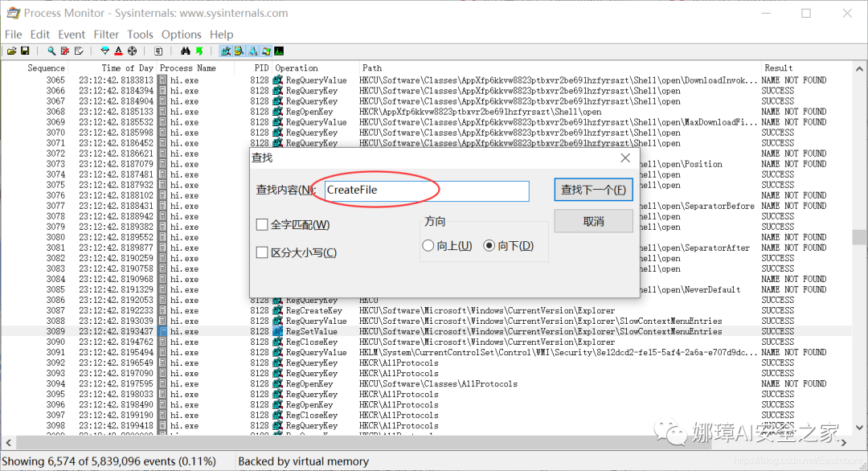Screen dimensions: 868x471
Task: Click the Save capture icon
Action: (25, 51)
